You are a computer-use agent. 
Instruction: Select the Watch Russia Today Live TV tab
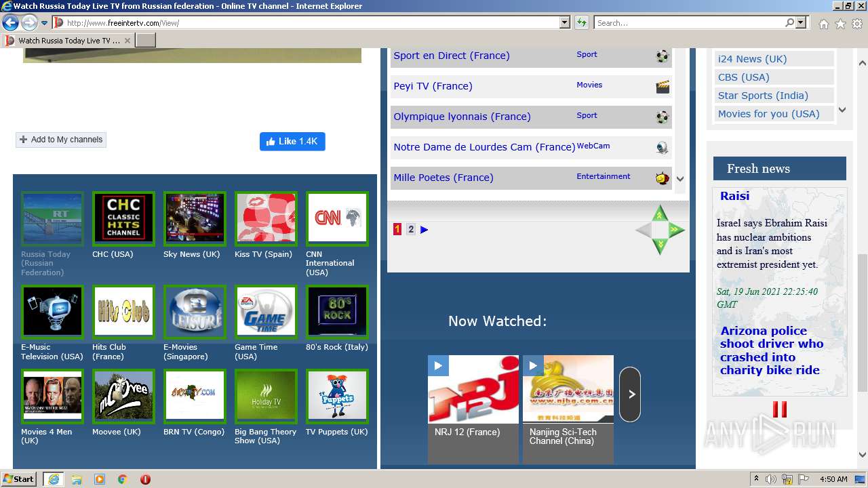click(x=68, y=41)
